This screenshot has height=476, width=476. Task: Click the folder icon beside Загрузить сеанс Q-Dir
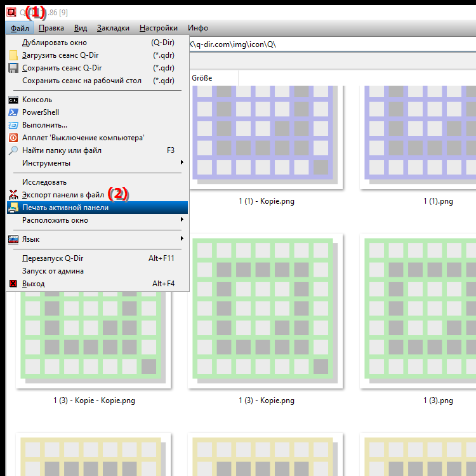coord(13,55)
